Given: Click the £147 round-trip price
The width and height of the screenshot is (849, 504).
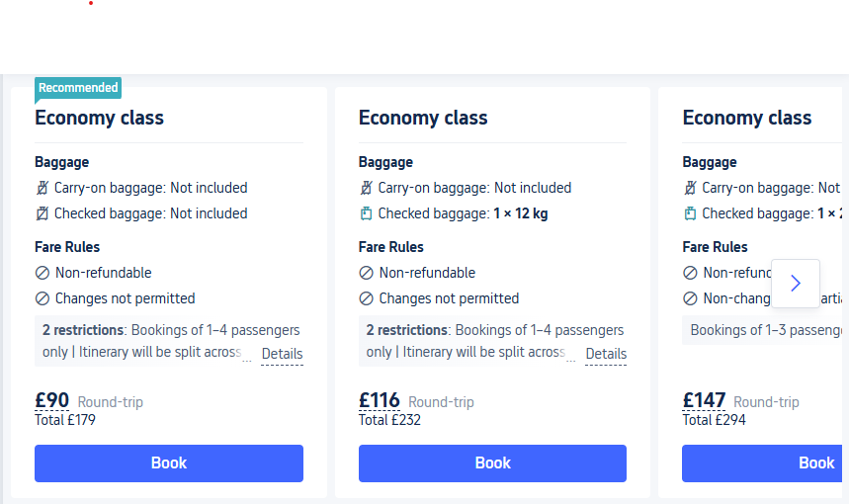Looking at the screenshot, I should click(704, 400).
